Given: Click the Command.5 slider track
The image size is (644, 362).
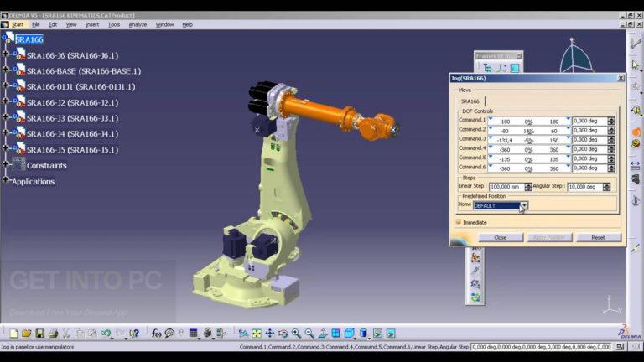Looking at the screenshot, I should pyautogui.click(x=529, y=159).
